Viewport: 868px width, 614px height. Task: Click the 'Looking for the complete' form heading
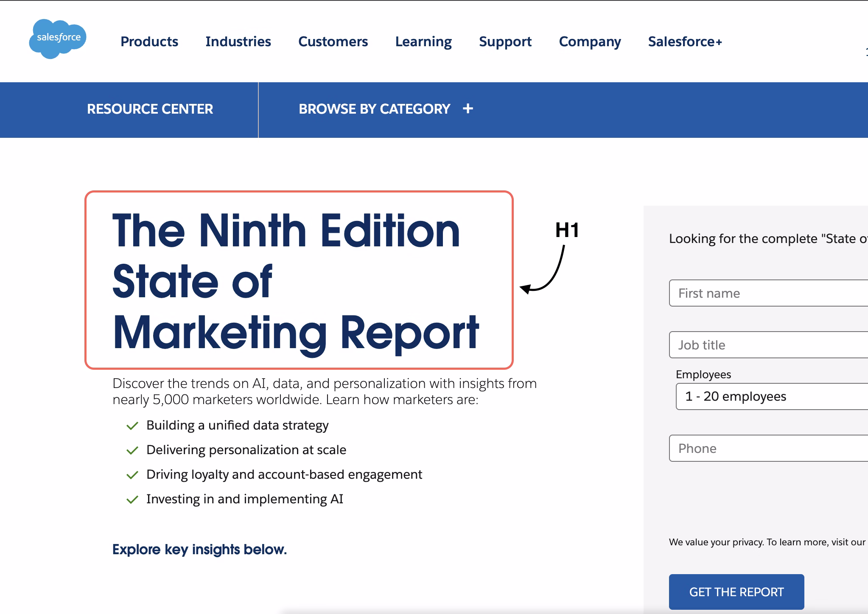pyautogui.click(x=768, y=239)
